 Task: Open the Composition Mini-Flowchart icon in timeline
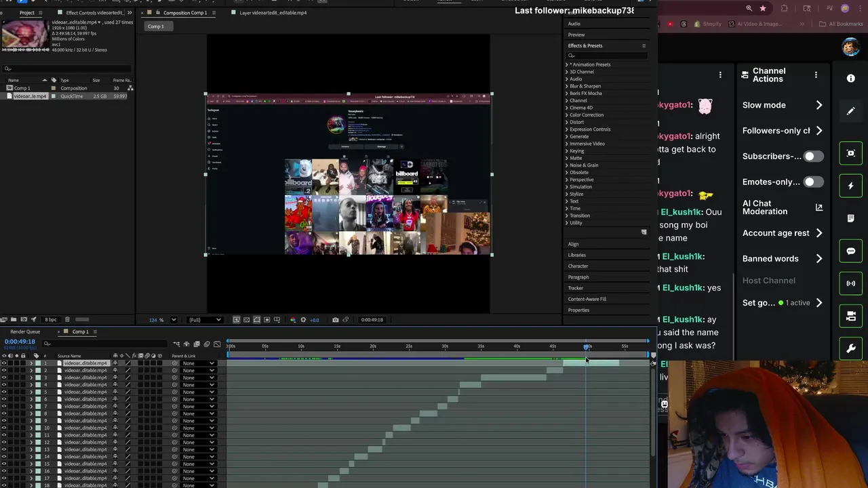tap(176, 344)
